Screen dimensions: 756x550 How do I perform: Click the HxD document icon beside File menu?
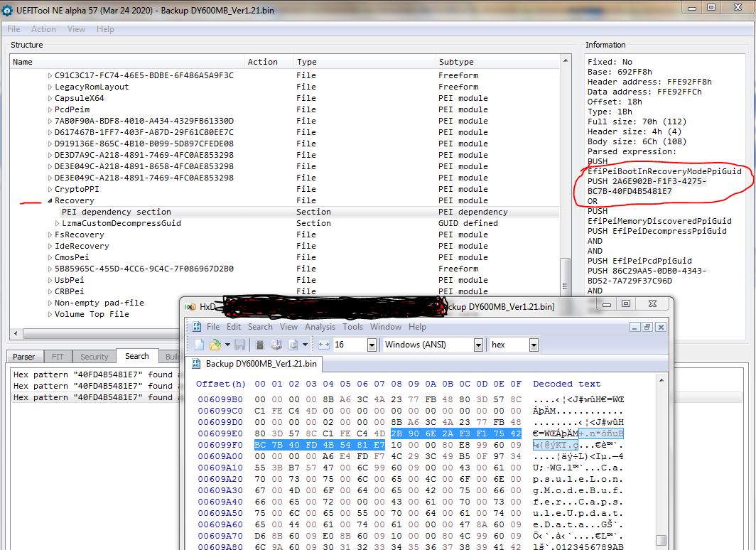pyautogui.click(x=197, y=327)
